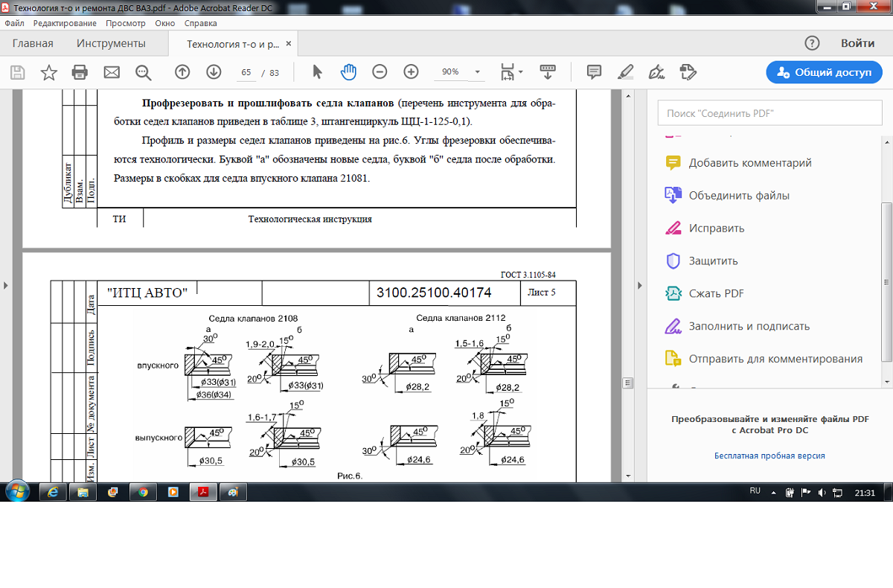This screenshot has width=893, height=588.
Task: Click the 'Преобразовывайте и изменяйте файлы PDF' text
Action: 769,418
